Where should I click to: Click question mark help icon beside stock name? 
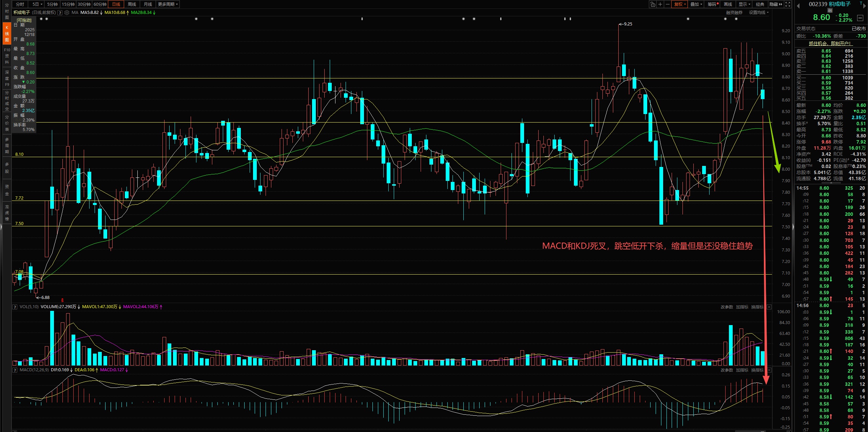60,13
